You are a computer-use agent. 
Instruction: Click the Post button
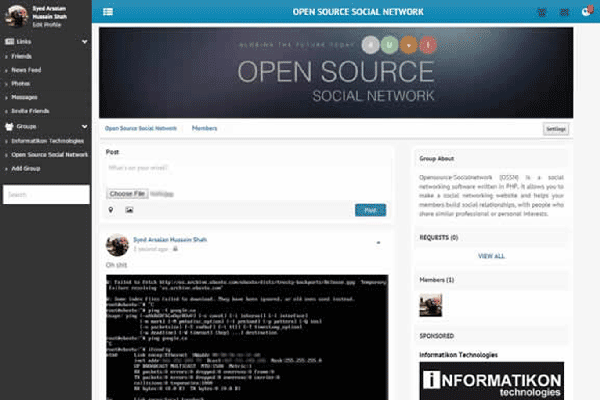370,210
